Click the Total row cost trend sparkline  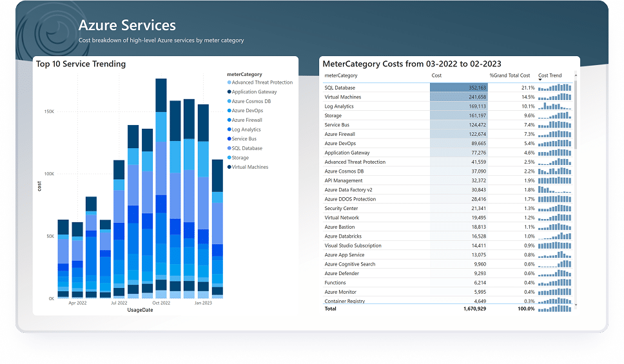coord(555,309)
